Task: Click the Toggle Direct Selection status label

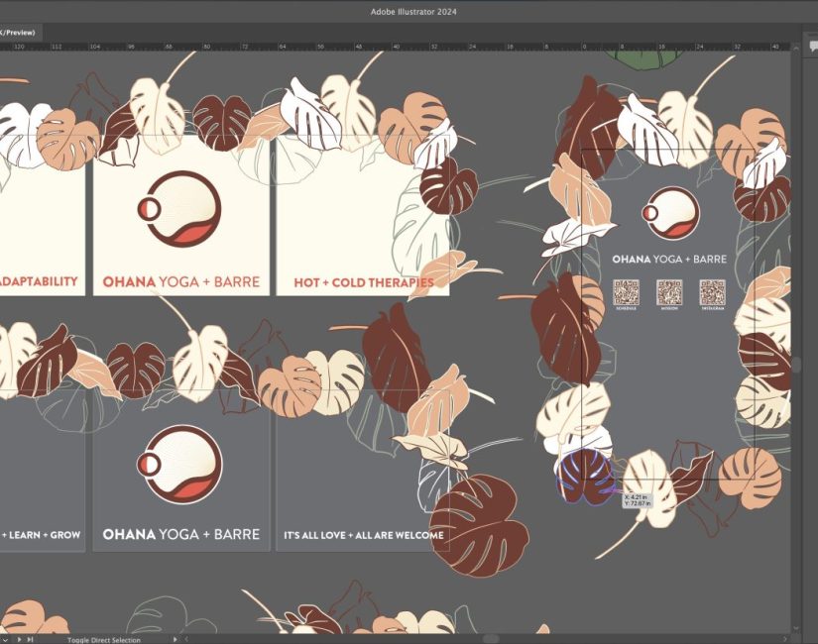Action: (104, 640)
